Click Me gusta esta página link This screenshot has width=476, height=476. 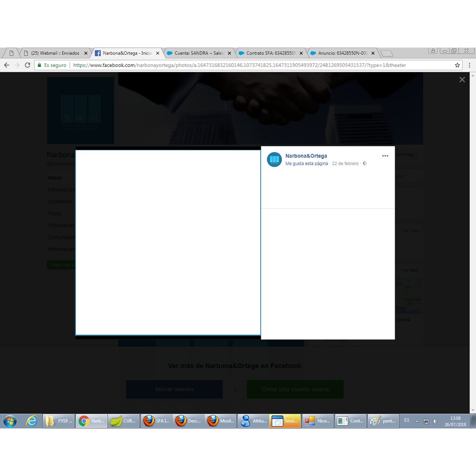coord(307,163)
